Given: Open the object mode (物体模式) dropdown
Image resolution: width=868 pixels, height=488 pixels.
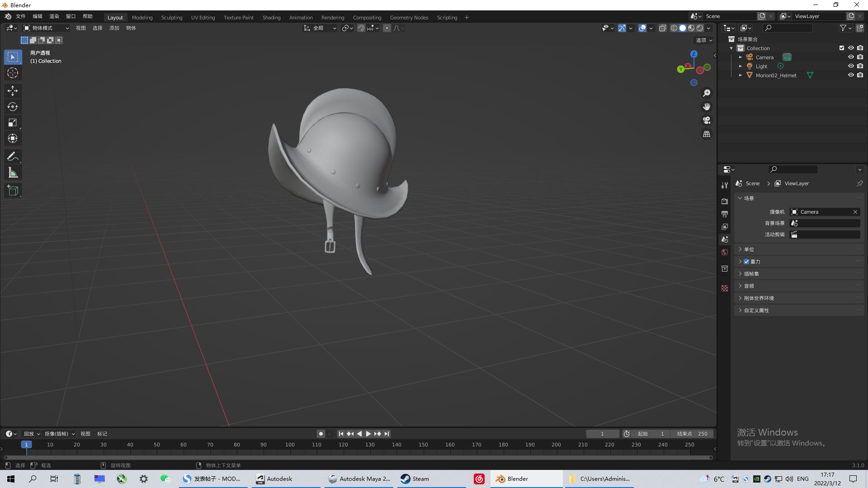Looking at the screenshot, I should click(x=46, y=28).
